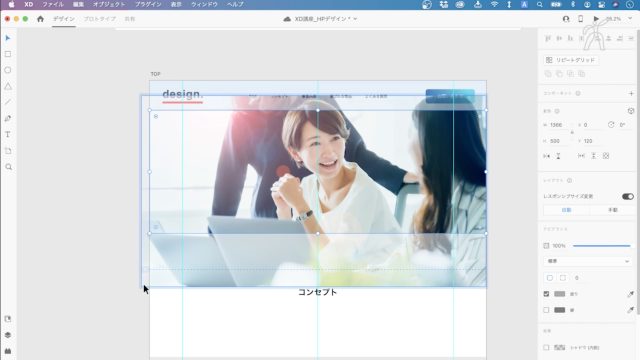Open the Plugins panel icon

point(8,351)
